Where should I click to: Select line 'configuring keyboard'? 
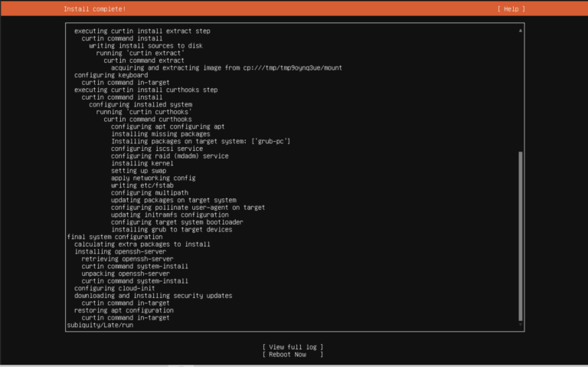coord(111,75)
